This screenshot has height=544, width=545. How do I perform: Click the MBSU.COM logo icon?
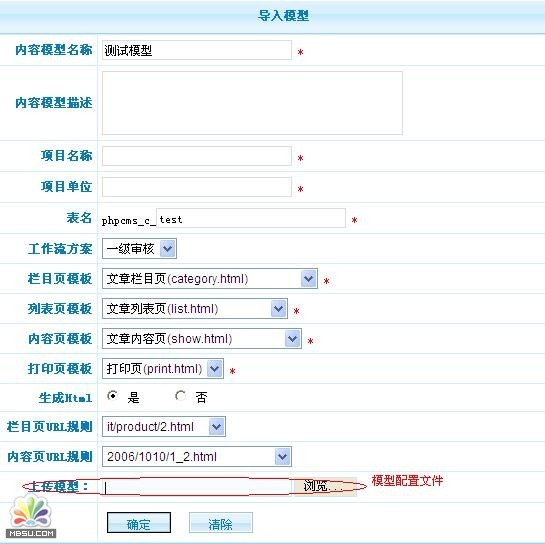pos(31,517)
